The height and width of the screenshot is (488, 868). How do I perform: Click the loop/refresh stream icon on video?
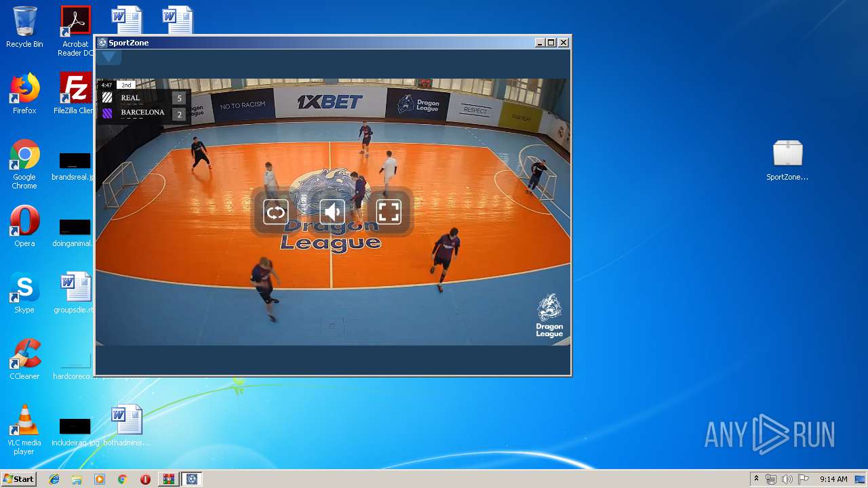click(x=276, y=212)
